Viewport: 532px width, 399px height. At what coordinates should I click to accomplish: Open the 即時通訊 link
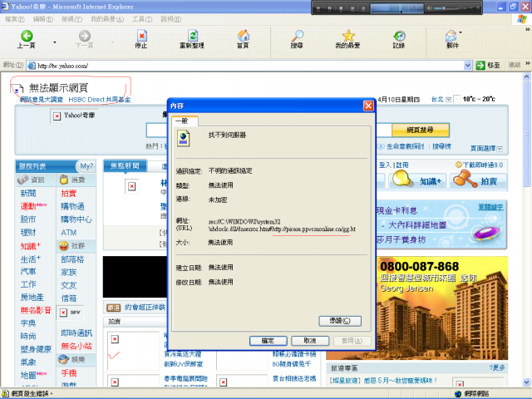coord(76,332)
